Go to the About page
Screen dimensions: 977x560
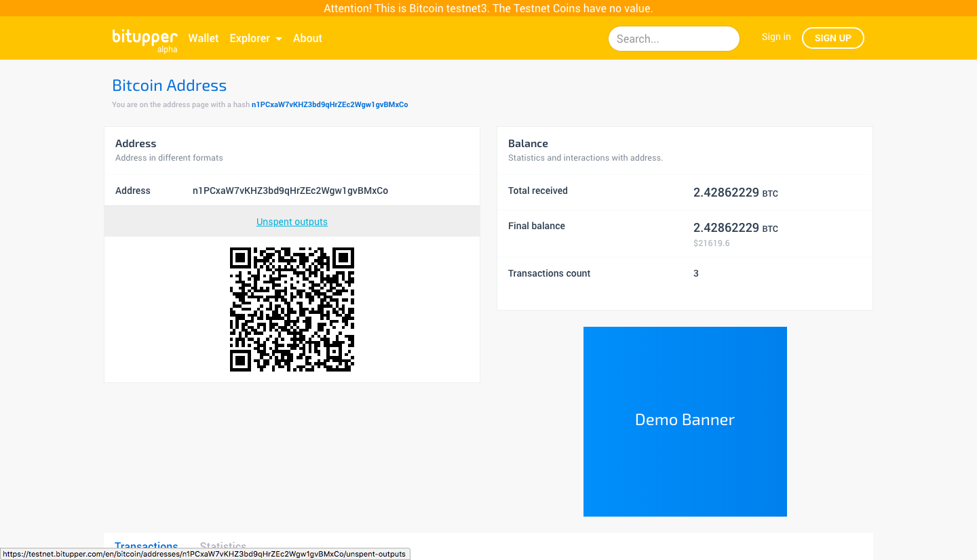[307, 38]
